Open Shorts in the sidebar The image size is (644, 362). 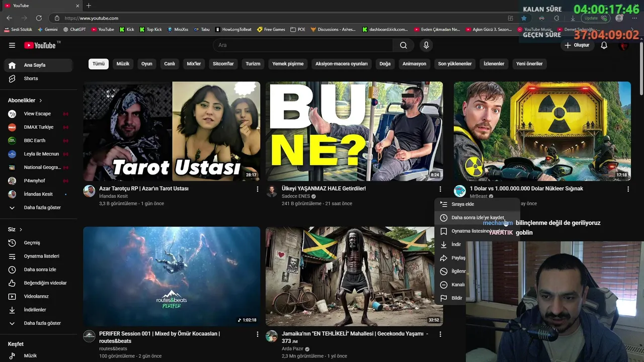[x=38, y=78]
